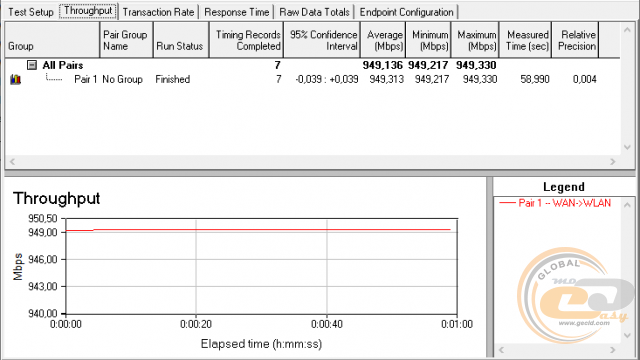Collapse the All Pairs group
The height and width of the screenshot is (360, 640).
point(32,65)
